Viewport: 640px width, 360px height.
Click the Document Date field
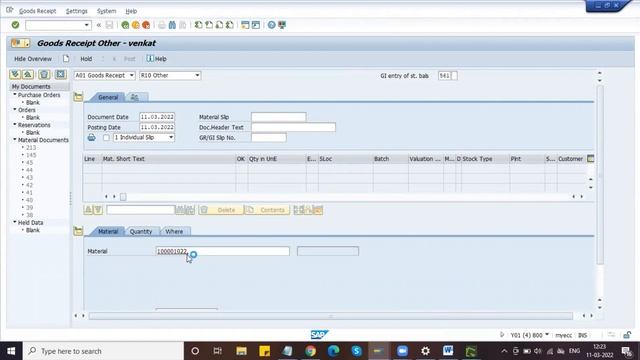157,117
